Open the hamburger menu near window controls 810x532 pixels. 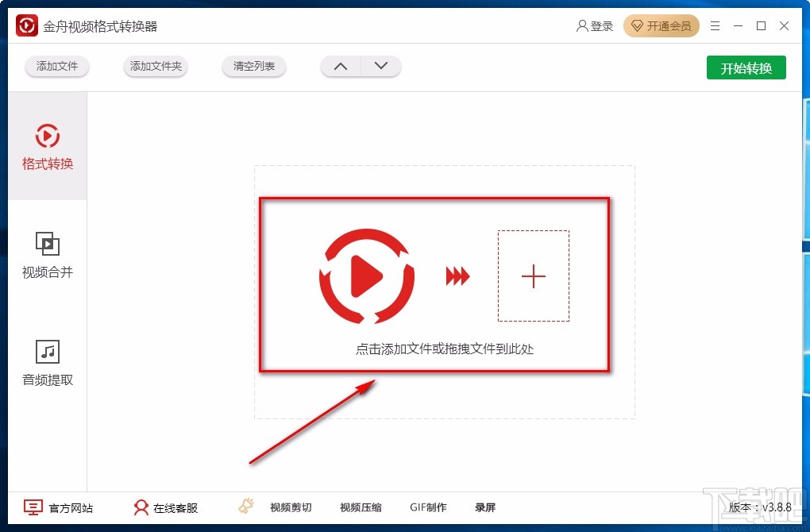pyautogui.click(x=714, y=25)
